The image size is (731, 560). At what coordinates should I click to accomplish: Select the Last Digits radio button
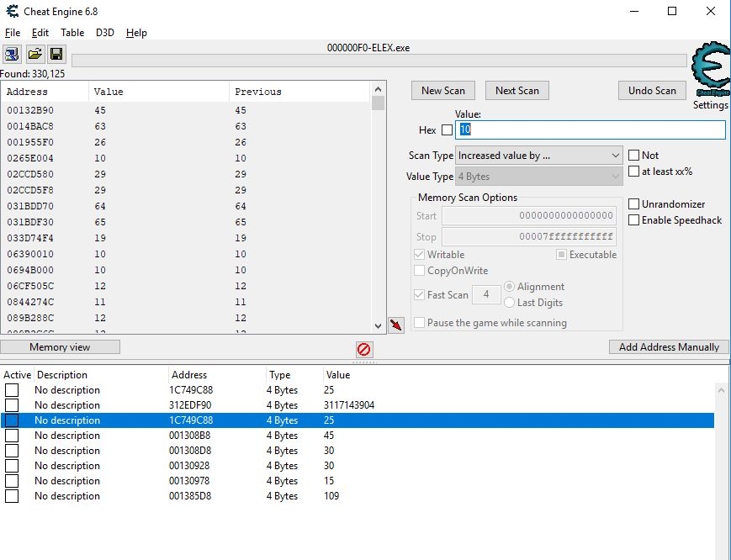click(509, 303)
